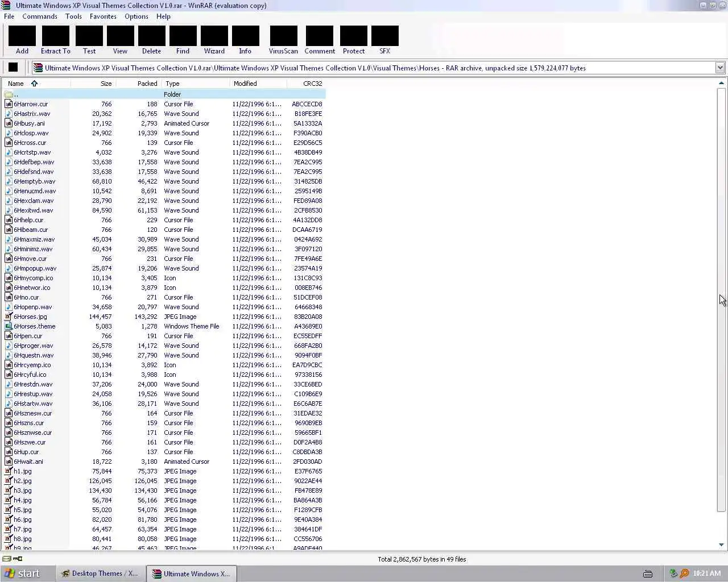Select the 6Hnetwor.ico file icon

9,288
